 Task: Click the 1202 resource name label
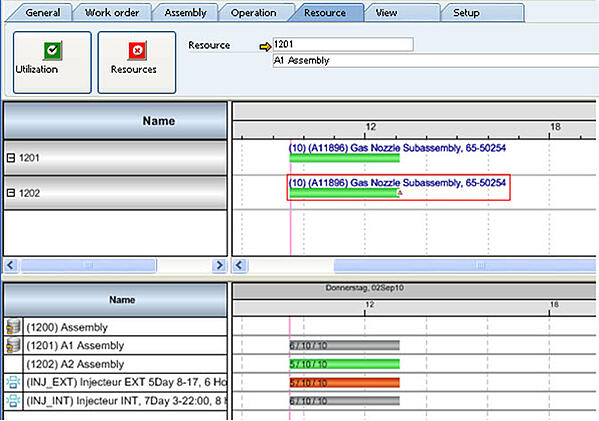tap(29, 193)
